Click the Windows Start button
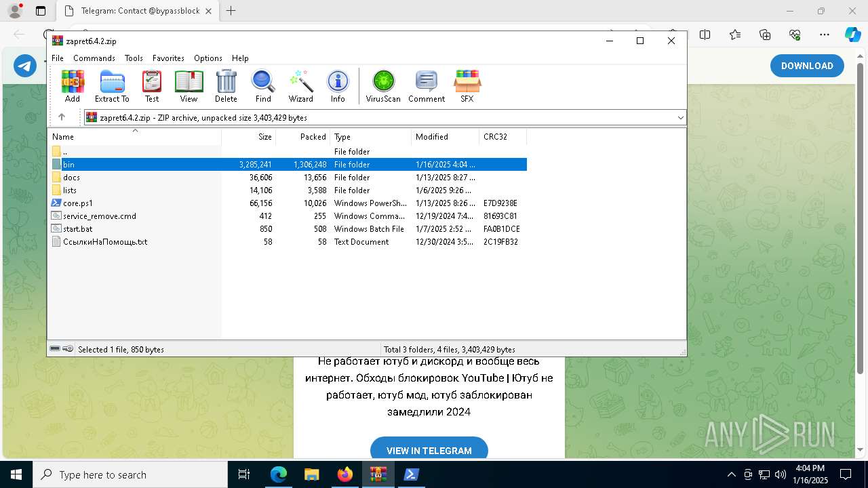Viewport: 868px width, 488px height. click(16, 474)
